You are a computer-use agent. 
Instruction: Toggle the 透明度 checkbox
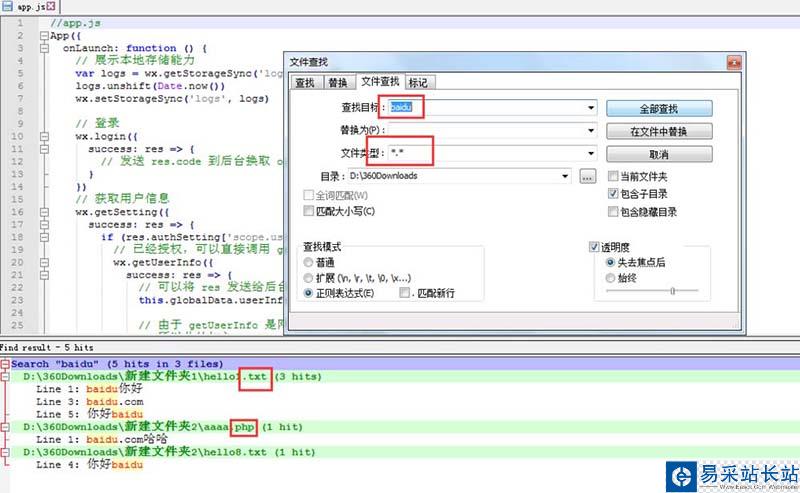594,247
